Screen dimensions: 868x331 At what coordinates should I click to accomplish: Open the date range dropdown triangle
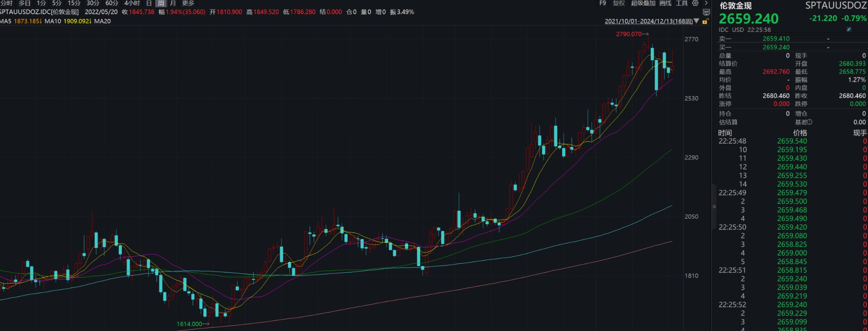pyautogui.click(x=696, y=21)
